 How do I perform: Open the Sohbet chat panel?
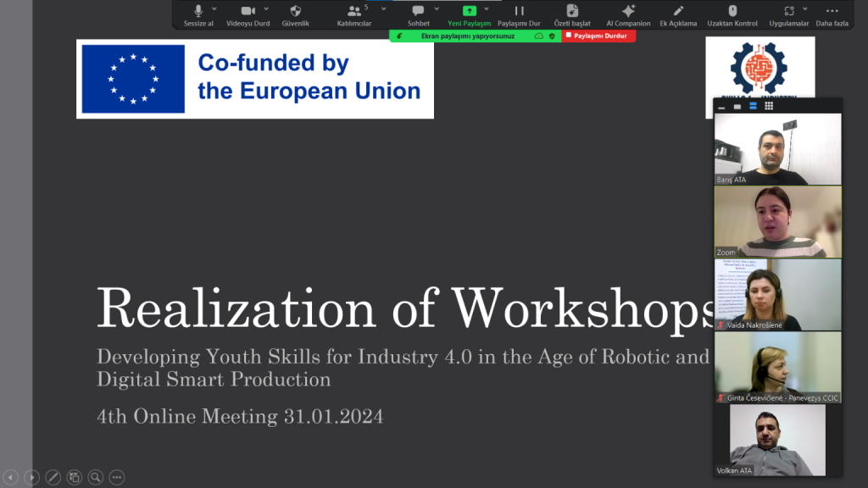(x=418, y=11)
